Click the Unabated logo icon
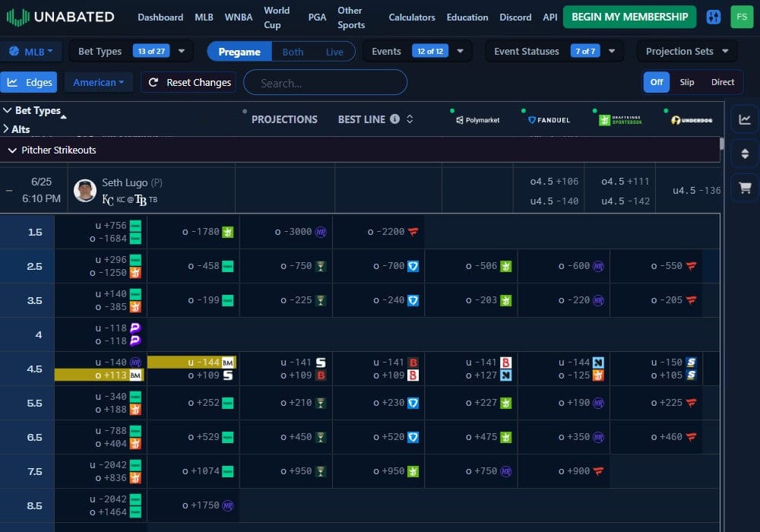760x532 pixels. coord(18,17)
